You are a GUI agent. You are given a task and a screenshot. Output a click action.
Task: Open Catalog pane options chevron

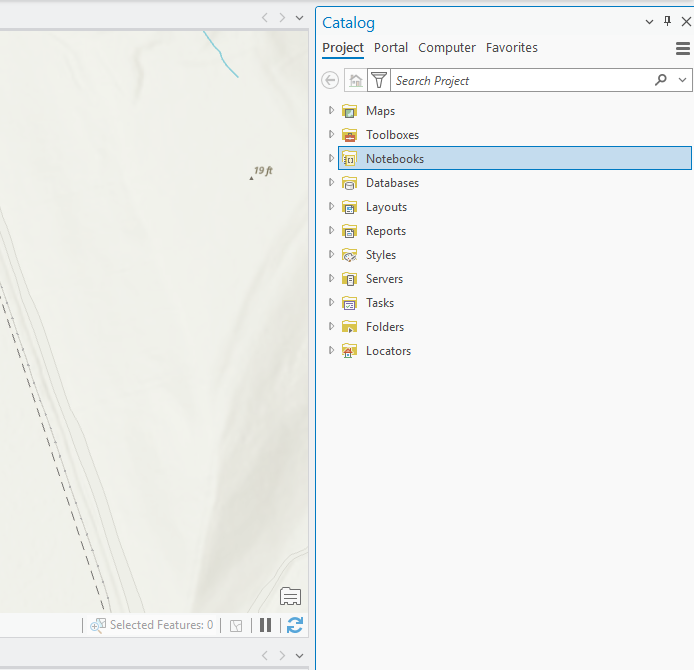[649, 22]
